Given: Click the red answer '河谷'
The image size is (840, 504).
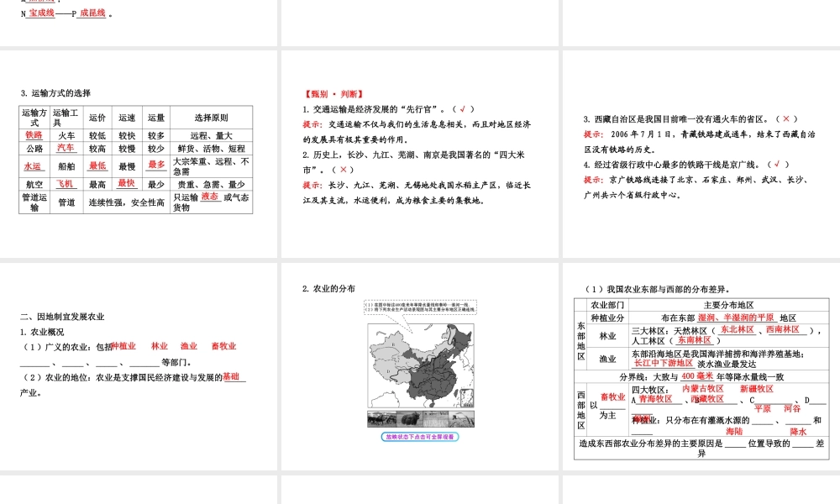Looking at the screenshot, I should coord(792,409).
